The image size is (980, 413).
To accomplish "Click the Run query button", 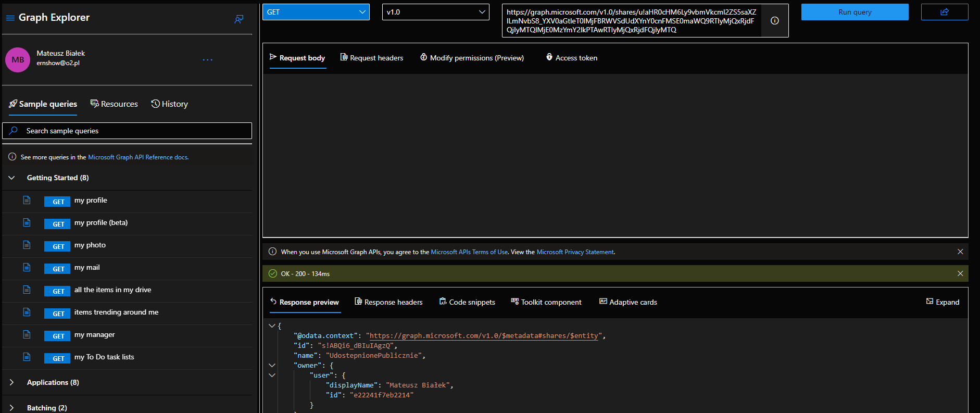I will [855, 12].
